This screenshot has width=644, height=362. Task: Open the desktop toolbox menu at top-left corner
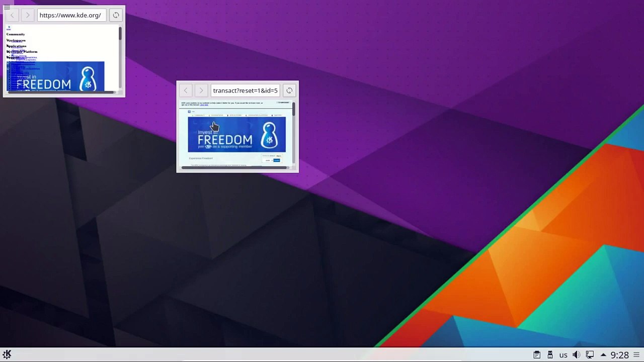click(x=7, y=7)
